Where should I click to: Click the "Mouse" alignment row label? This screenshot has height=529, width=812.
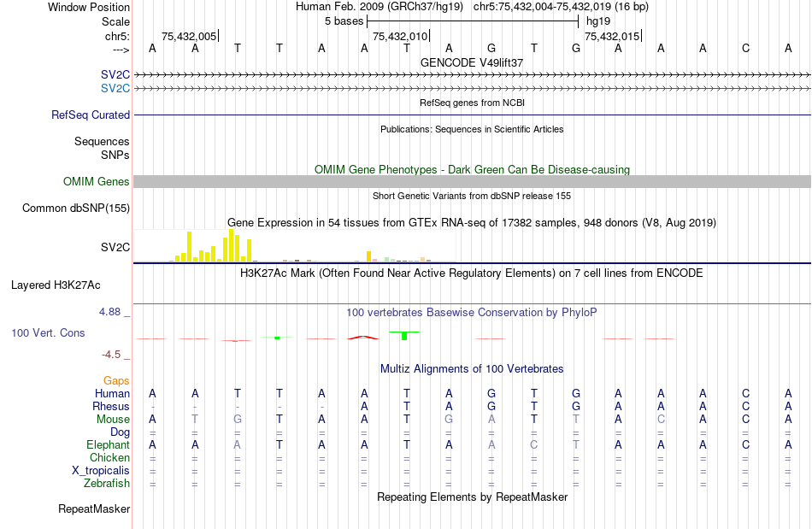(113, 420)
